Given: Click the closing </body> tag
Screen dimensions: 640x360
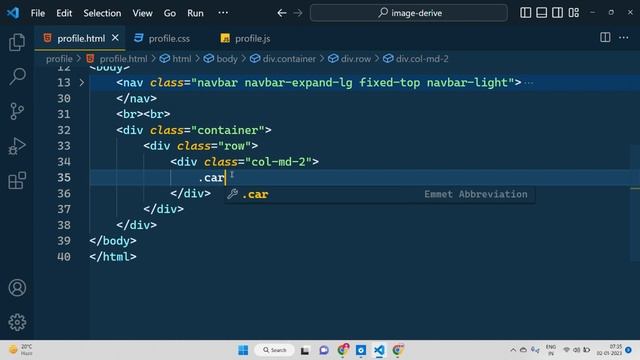Looking at the screenshot, I should click(x=113, y=241).
